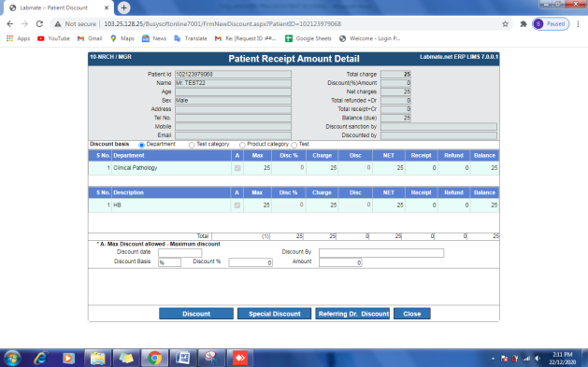Open the News bookmark
The image size is (588, 367).
coord(154,38)
